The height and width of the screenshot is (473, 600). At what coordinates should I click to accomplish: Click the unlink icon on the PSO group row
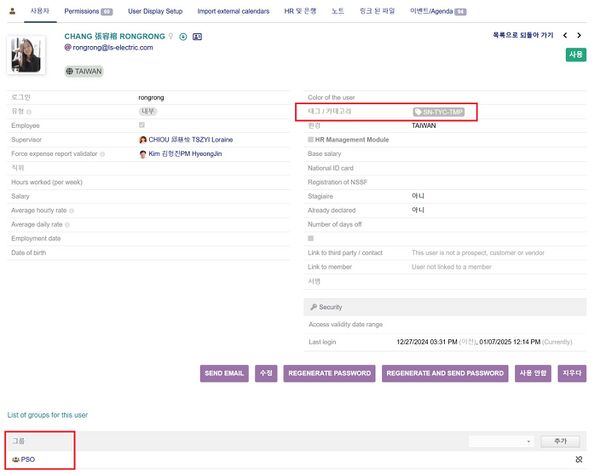[x=579, y=459]
